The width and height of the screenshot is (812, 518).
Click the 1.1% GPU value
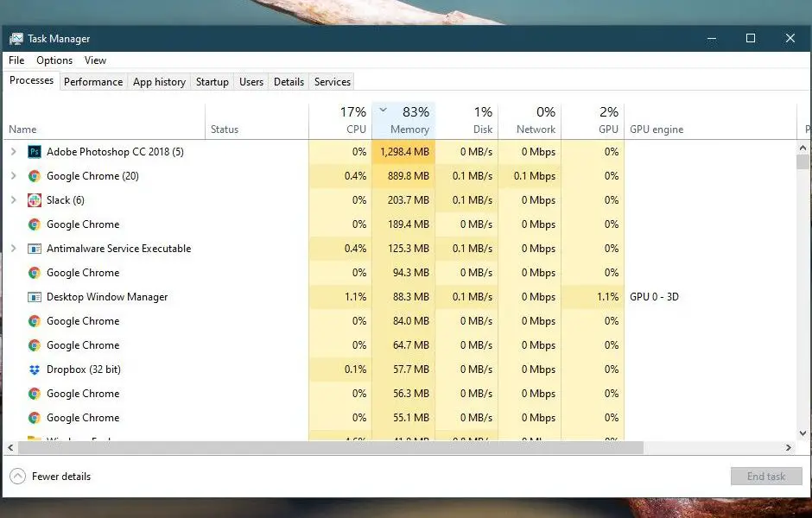coord(607,297)
